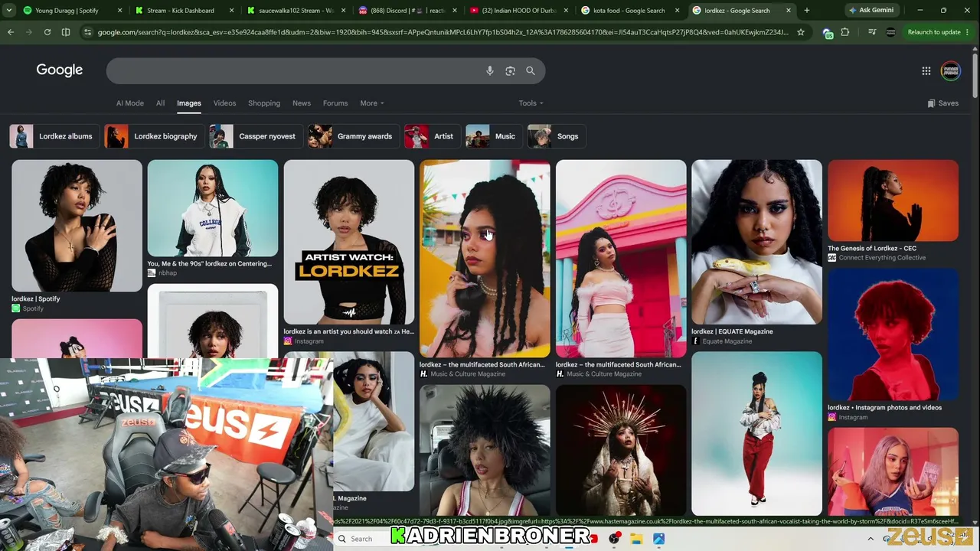Select the Images results tab

[189, 103]
